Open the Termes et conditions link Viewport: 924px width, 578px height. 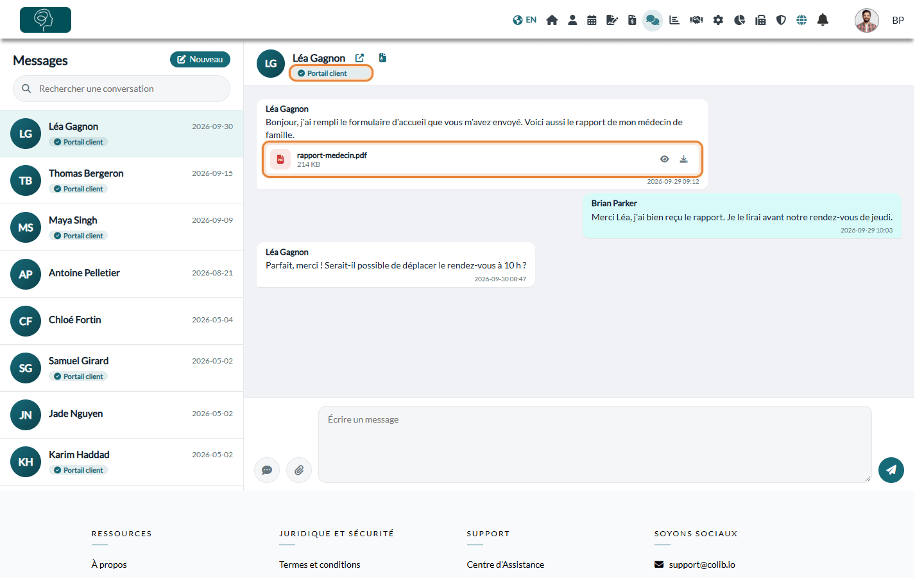[x=320, y=565]
